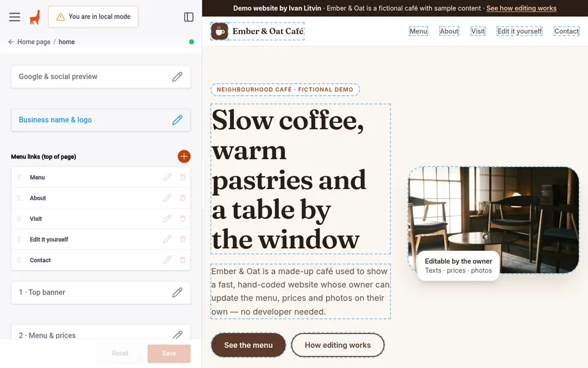Click drag handle of the Visit row
This screenshot has width=588, height=368.
[x=19, y=218]
